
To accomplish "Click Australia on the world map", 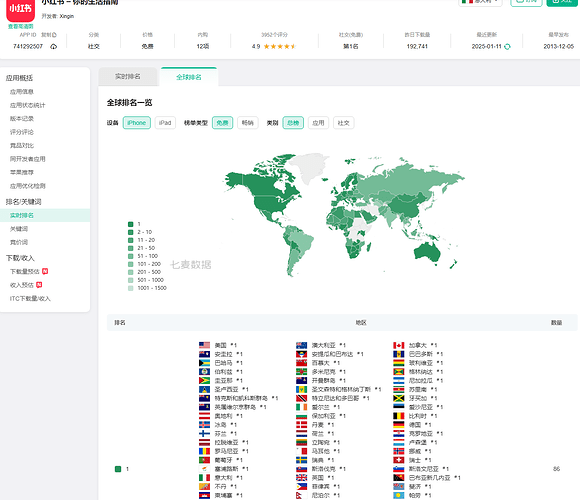I will (x=428, y=251).
